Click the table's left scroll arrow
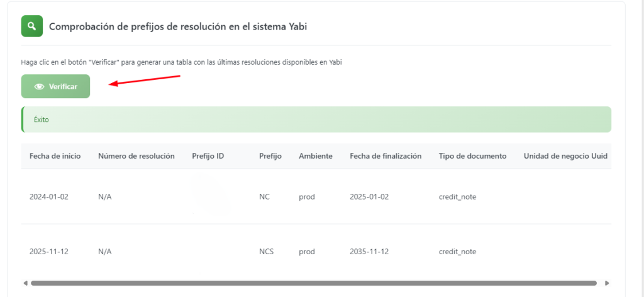The image size is (644, 297). click(x=25, y=283)
